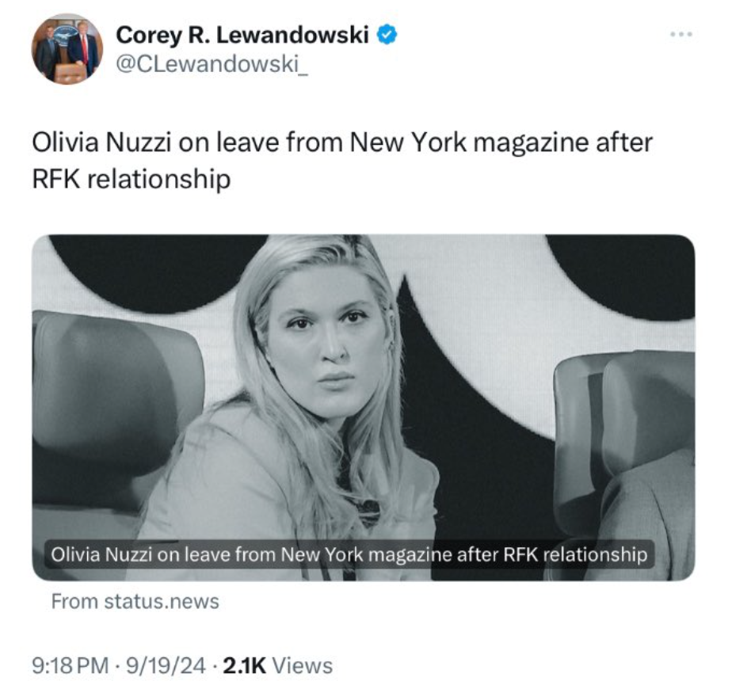Click the second line reading RFK relationship
This screenshot has height=700, width=732.
[x=132, y=179]
